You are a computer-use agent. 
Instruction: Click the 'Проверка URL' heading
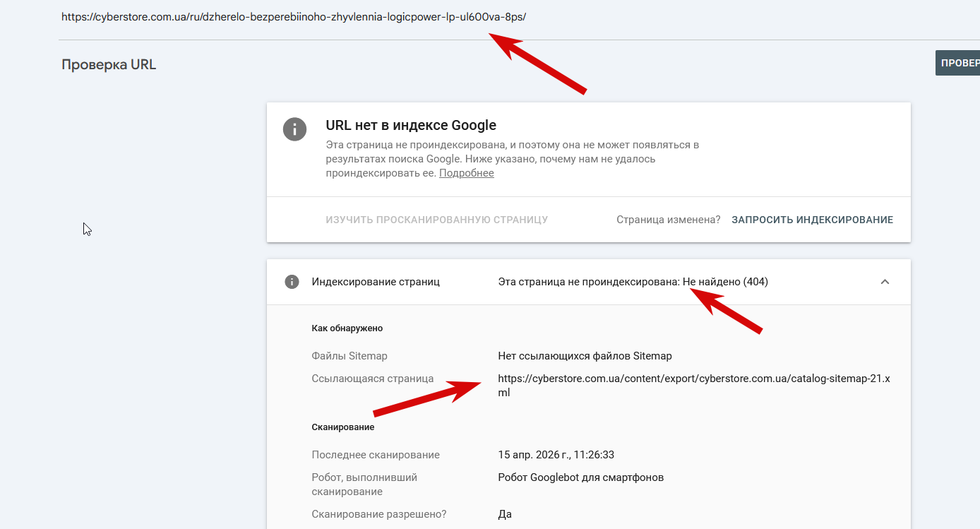109,65
